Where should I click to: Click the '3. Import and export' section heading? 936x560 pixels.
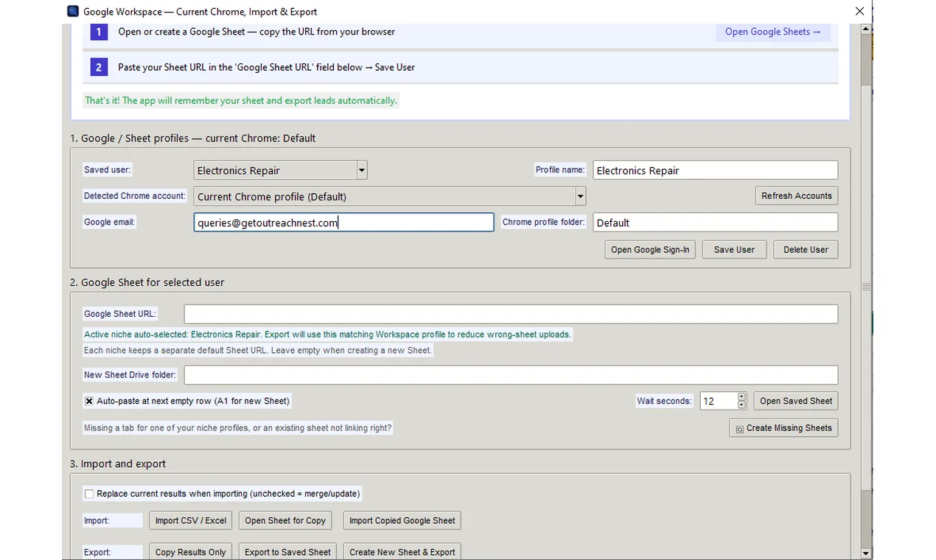click(118, 464)
